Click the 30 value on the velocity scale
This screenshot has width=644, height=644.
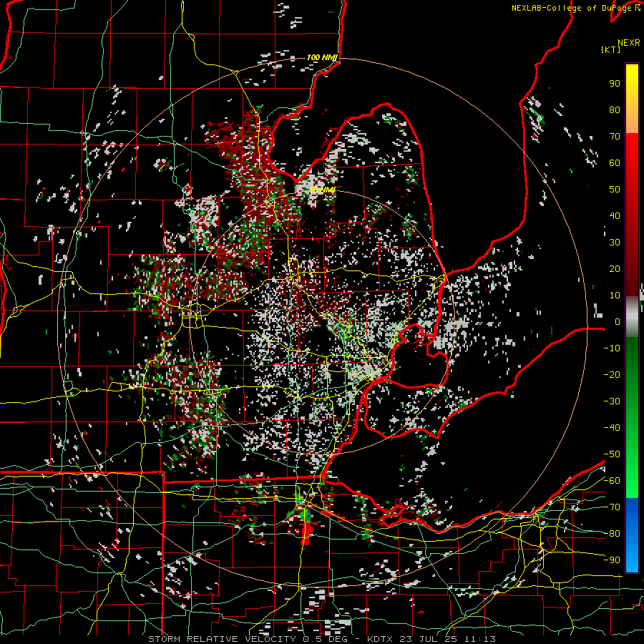click(615, 243)
